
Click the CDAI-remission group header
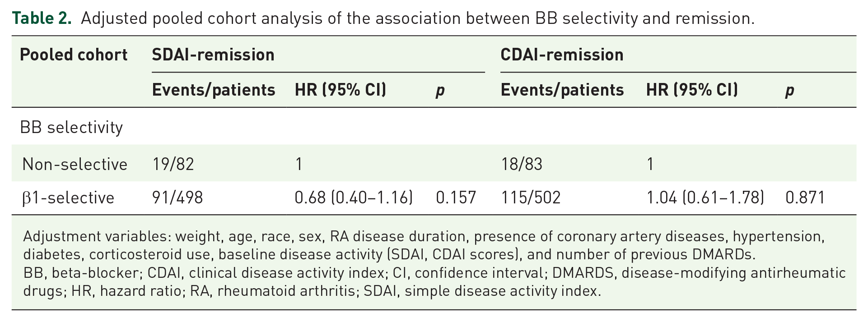pyautogui.click(x=562, y=55)
